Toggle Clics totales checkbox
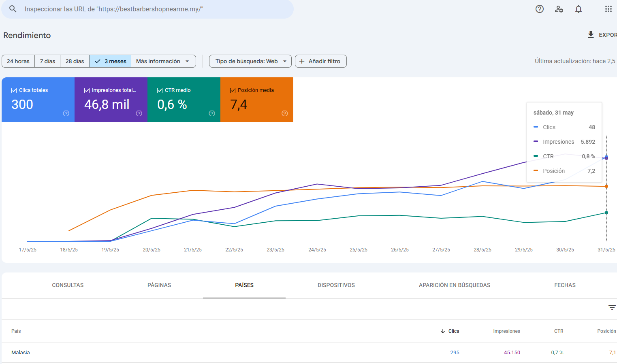617x364 pixels. (14, 90)
